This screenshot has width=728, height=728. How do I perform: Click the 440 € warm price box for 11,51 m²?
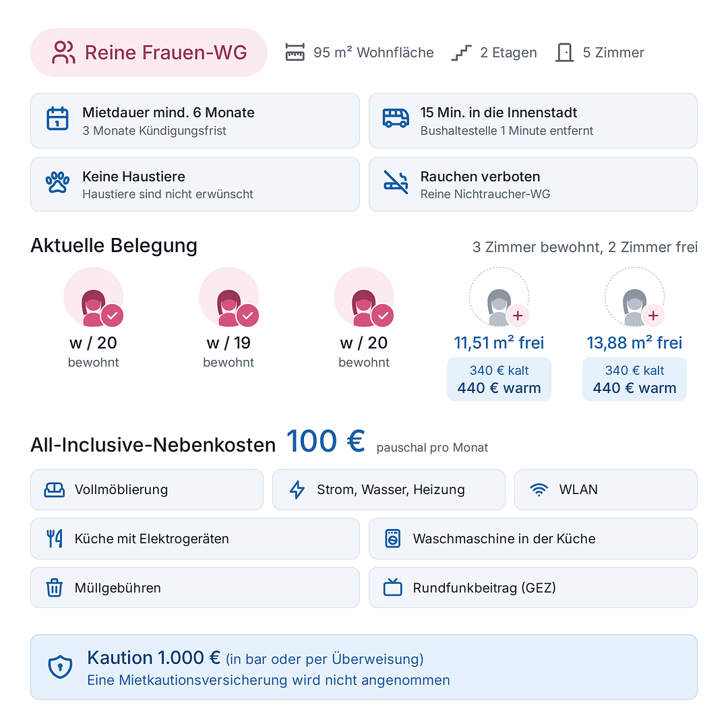499,379
